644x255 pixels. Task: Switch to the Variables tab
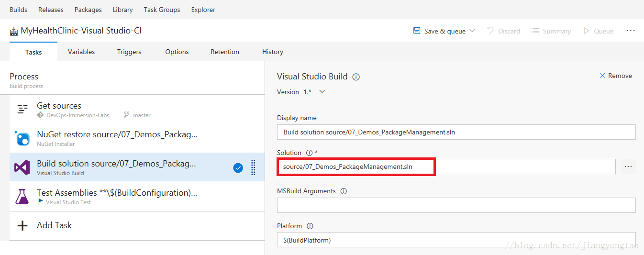tap(81, 52)
